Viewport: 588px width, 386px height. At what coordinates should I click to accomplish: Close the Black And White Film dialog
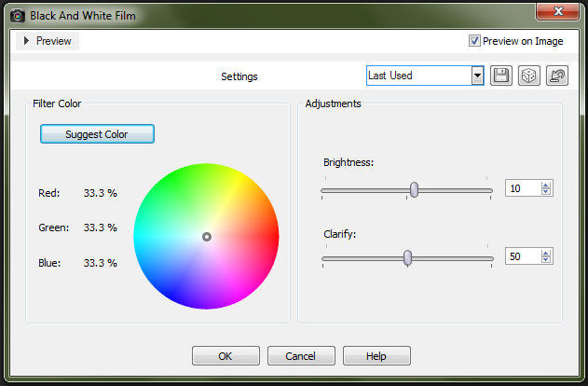click(558, 11)
